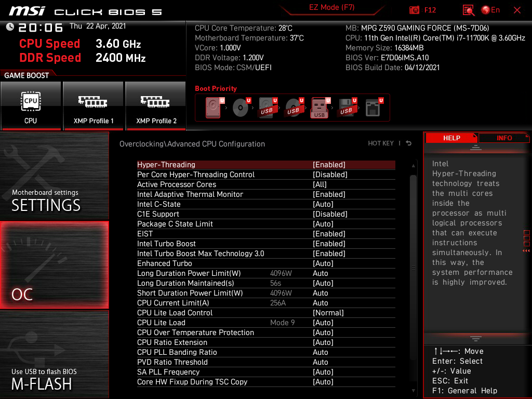Change CPU Over Temperature Protection setting
The width and height of the screenshot is (532, 399).
[266, 332]
